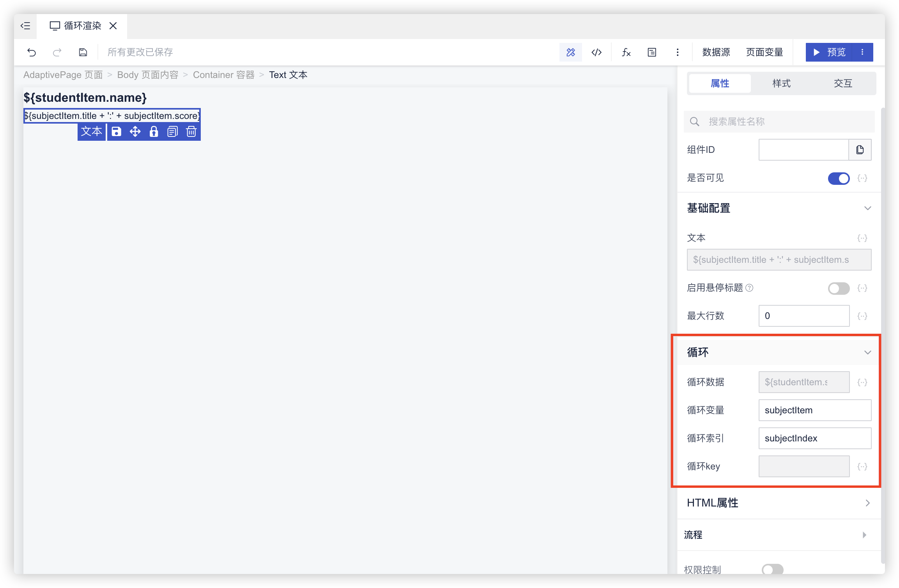Toggle the 是否可见 visibility switch
Image resolution: width=899 pixels, height=588 pixels.
click(839, 179)
